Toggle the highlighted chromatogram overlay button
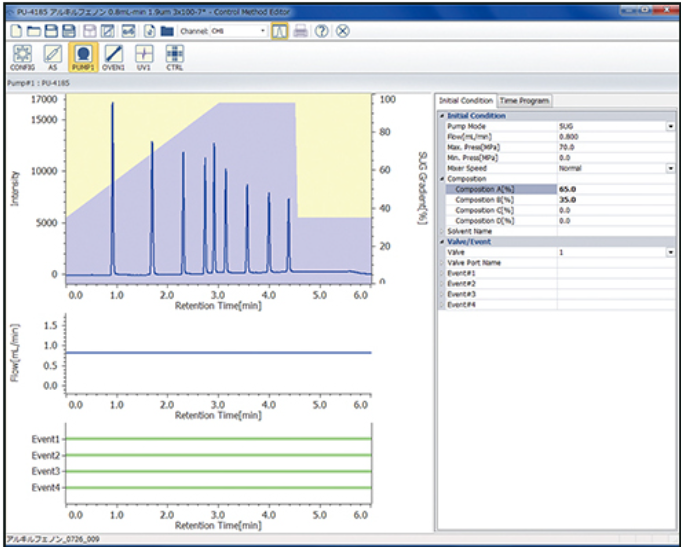Screen dimensions: 681x547 (280, 31)
